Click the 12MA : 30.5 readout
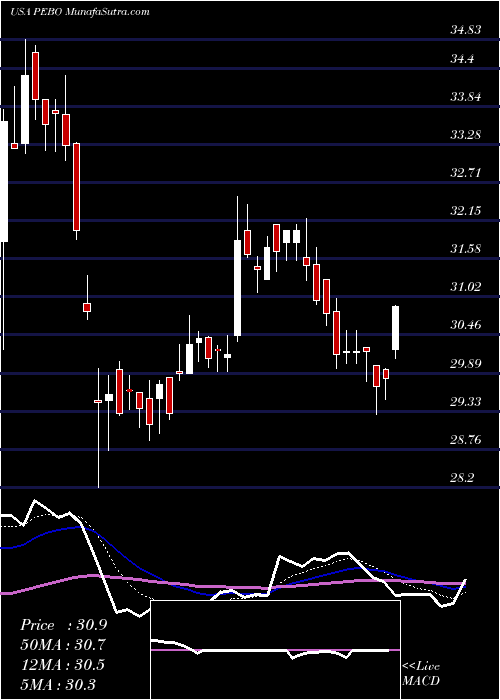This screenshot has height=700, width=500. 62,665
